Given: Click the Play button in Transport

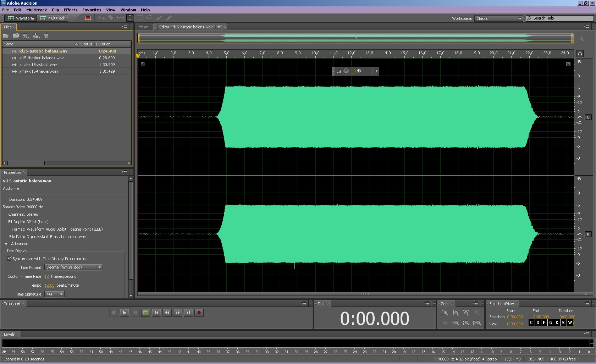Looking at the screenshot, I should [125, 313].
